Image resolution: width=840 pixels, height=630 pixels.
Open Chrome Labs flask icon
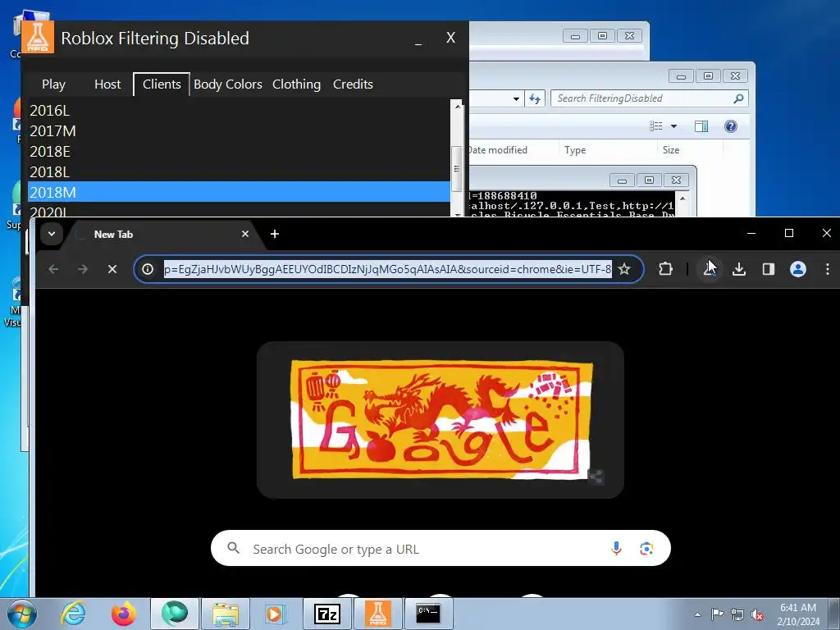tap(710, 269)
